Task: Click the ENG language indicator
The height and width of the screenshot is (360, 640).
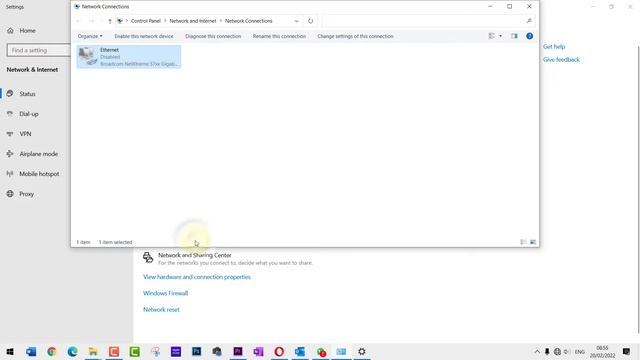Action: (580, 351)
